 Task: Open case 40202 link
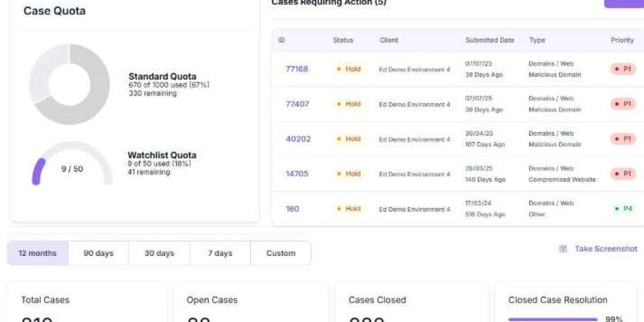coord(298,139)
